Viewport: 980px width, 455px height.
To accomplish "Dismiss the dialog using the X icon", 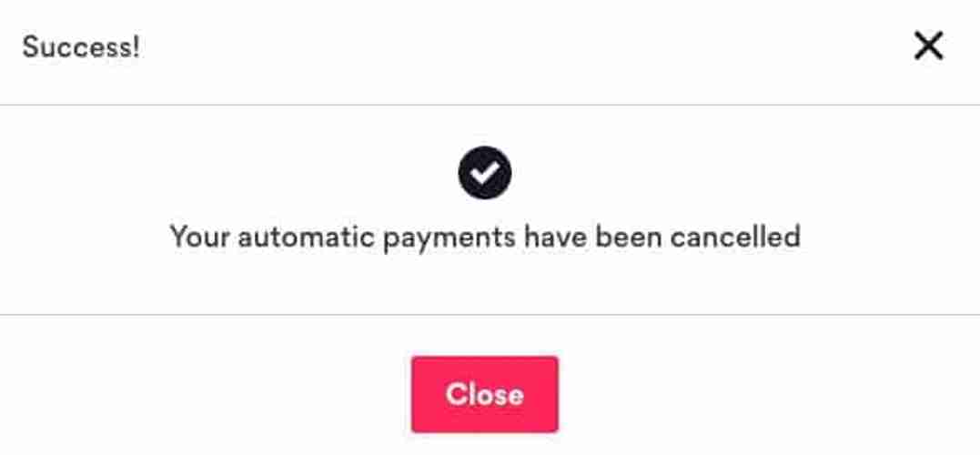I will pyautogui.click(x=929, y=47).
